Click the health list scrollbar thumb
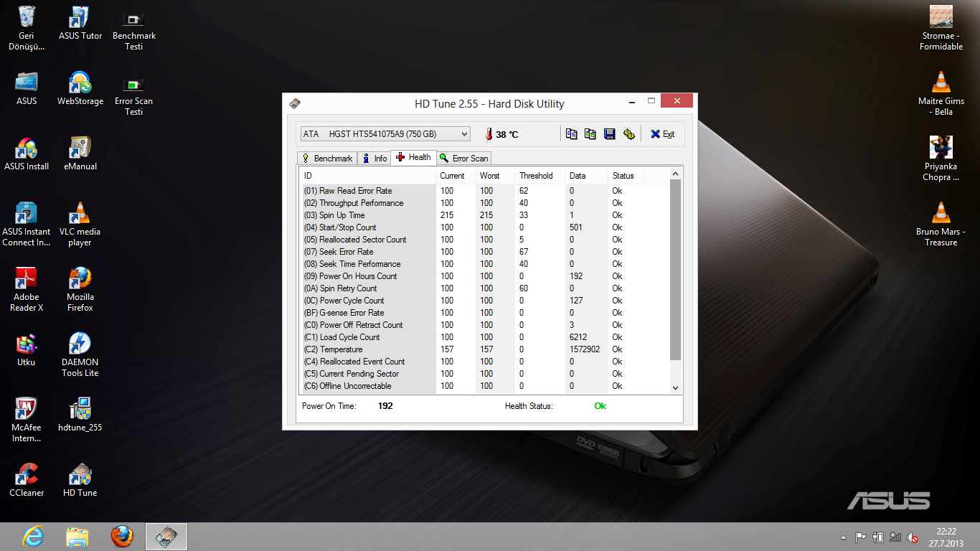The height and width of the screenshot is (551, 980). pyautogui.click(x=675, y=270)
